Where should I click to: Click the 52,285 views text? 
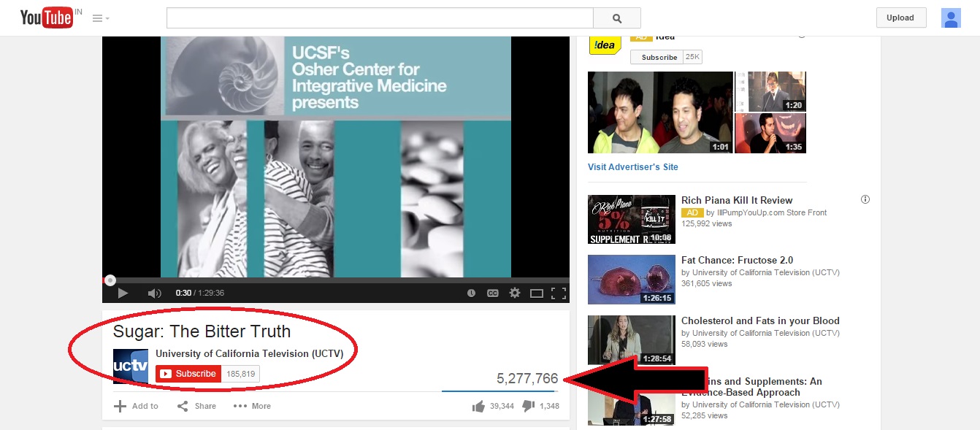(x=704, y=415)
